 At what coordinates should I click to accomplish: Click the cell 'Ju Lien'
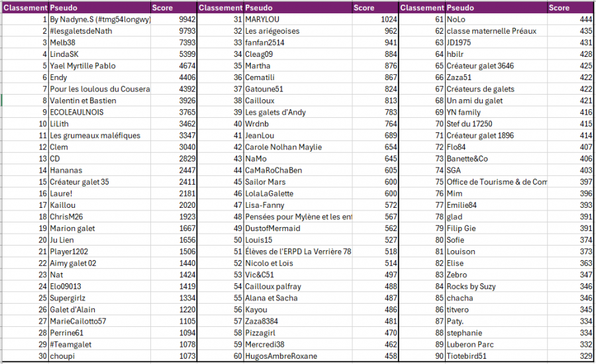[x=99, y=240]
